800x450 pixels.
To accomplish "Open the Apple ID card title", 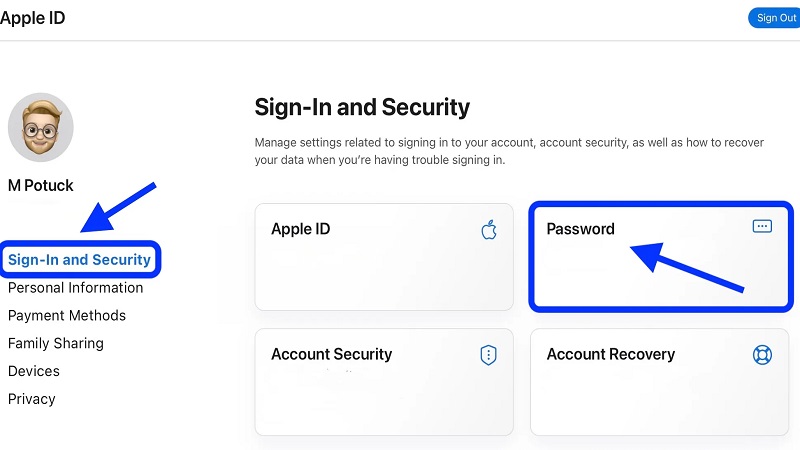I will coord(300,229).
